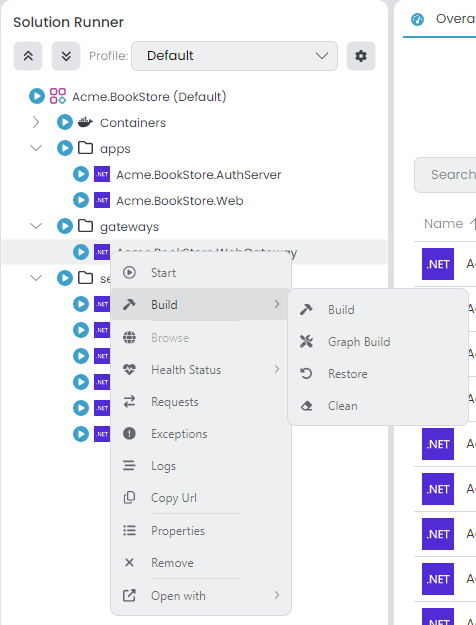Select Clean in the Build submenu

pos(378,406)
